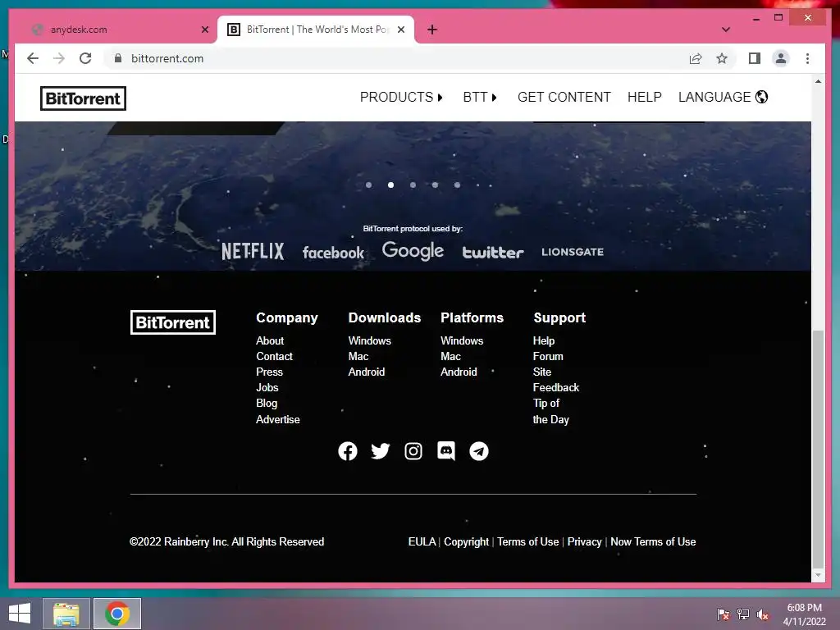Image resolution: width=840 pixels, height=630 pixels.
Task: Click the BitTorrent logo in the footer
Action: pyautogui.click(x=173, y=322)
